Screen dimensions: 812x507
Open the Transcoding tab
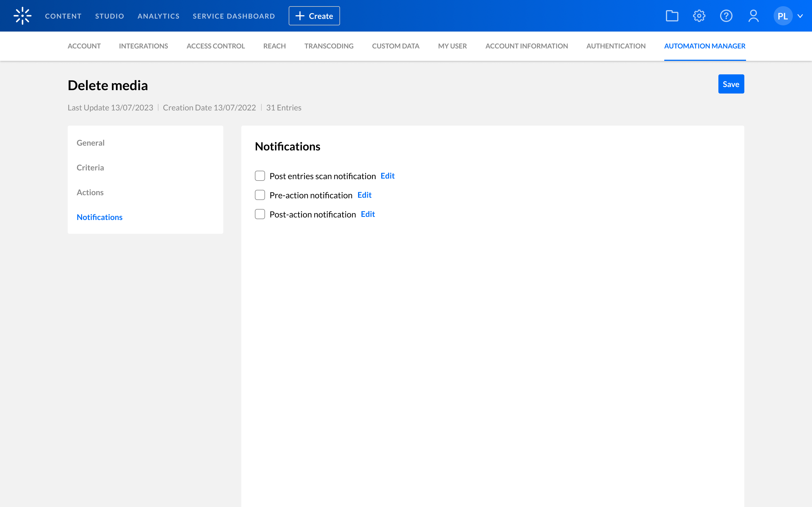pos(328,46)
